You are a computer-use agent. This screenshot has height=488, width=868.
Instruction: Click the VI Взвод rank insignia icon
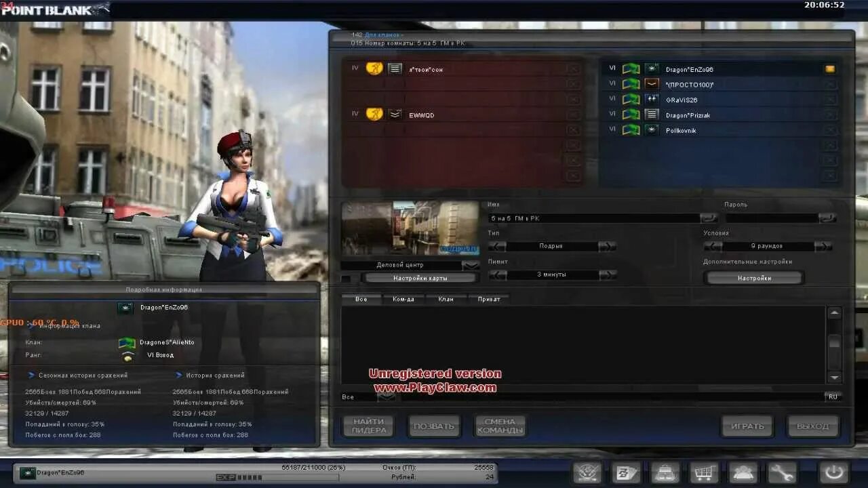127,357
